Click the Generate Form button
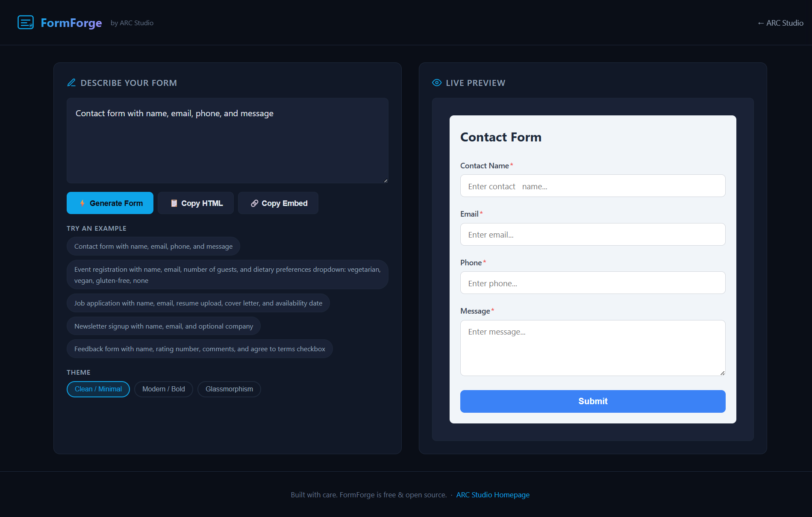 (110, 203)
